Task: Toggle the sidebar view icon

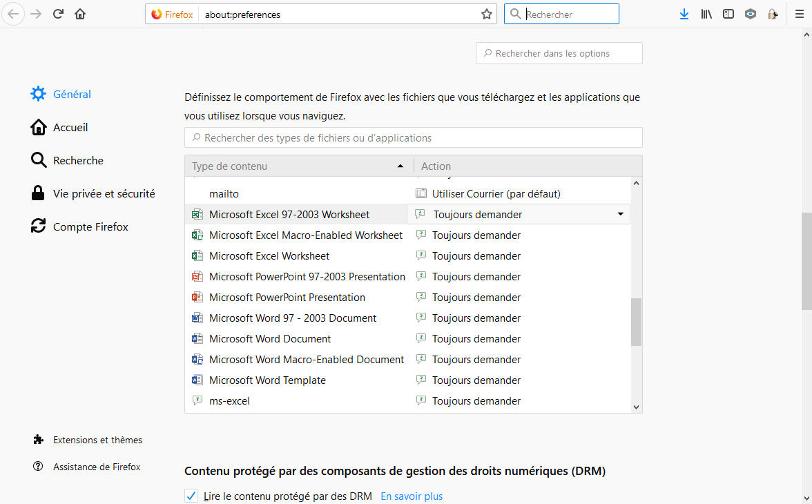Action: point(728,14)
